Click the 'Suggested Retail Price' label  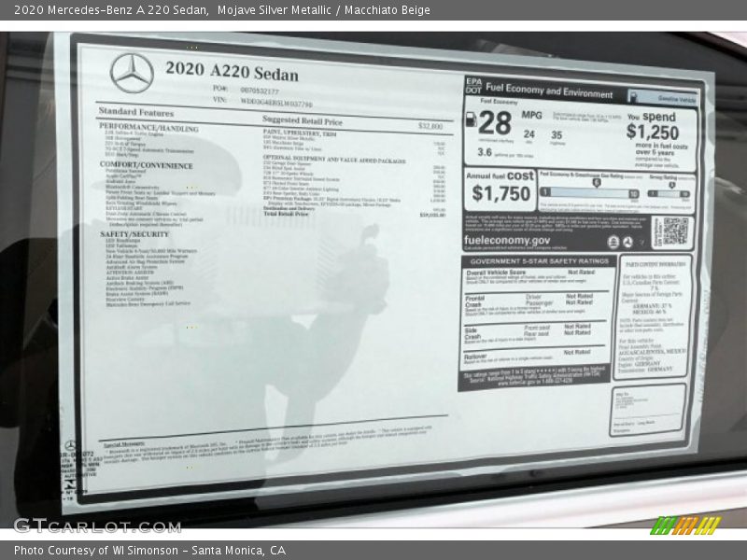[x=302, y=120]
